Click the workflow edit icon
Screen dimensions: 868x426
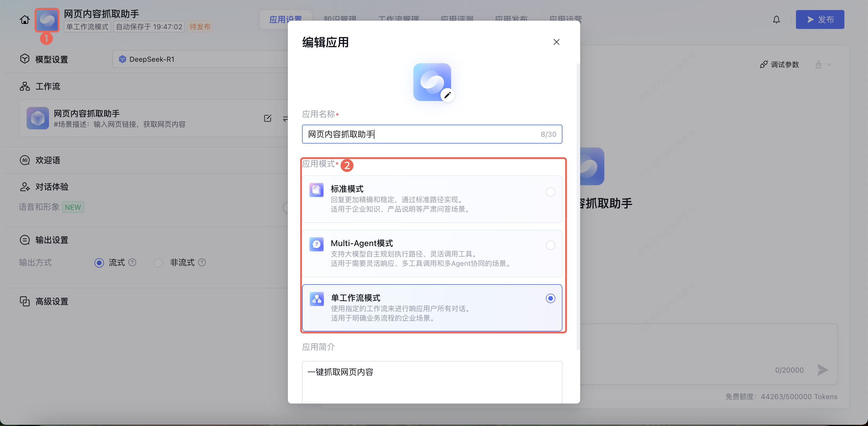coord(267,118)
